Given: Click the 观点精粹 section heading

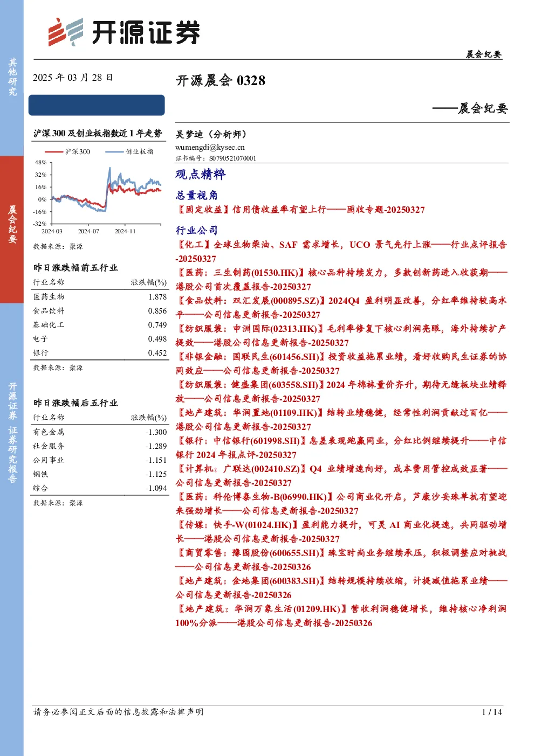Looking at the screenshot, I should tap(200, 174).
